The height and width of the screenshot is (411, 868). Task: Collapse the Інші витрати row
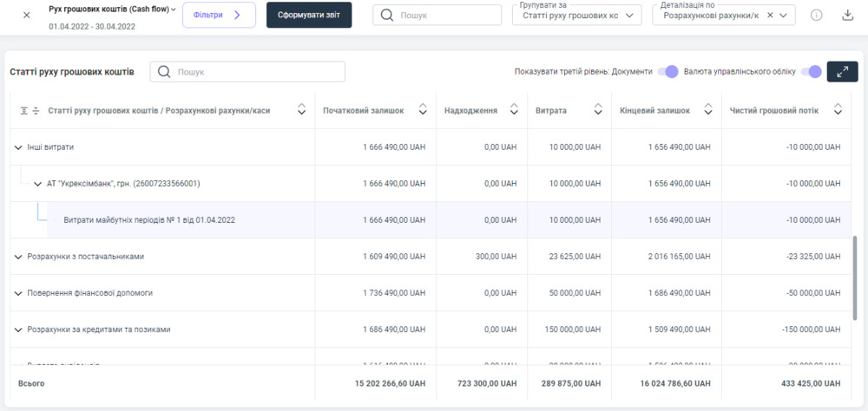(x=18, y=147)
